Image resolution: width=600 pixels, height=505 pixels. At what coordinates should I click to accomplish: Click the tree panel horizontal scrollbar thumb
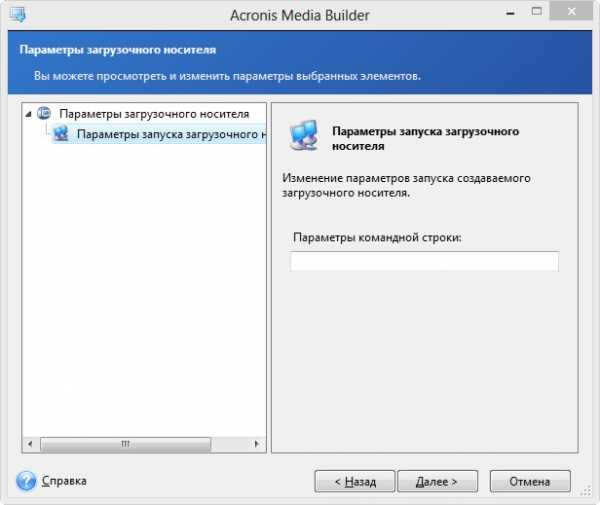coord(126,442)
